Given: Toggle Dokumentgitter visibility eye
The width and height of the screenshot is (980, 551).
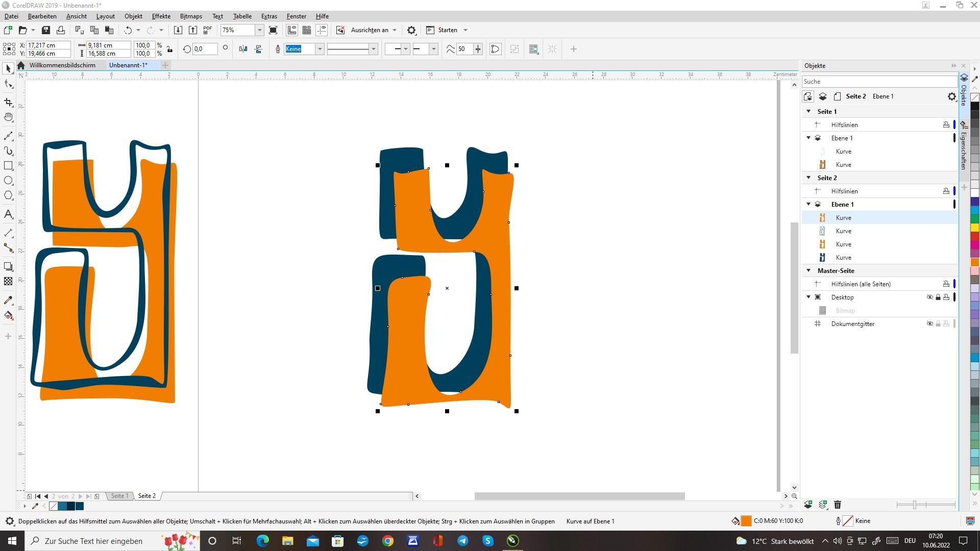Looking at the screenshot, I should 929,324.
